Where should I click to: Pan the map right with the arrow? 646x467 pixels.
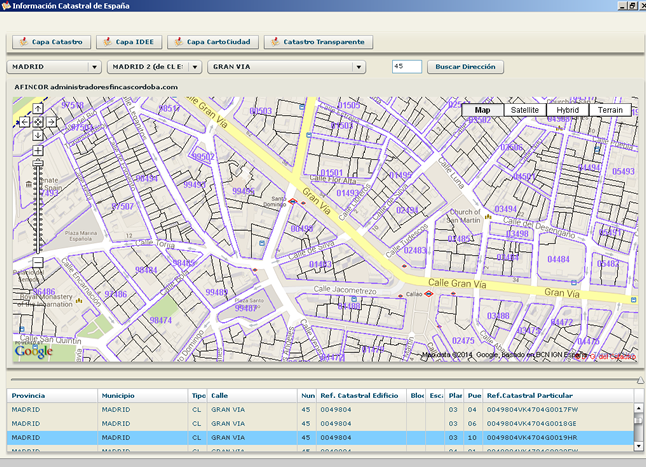click(51, 122)
